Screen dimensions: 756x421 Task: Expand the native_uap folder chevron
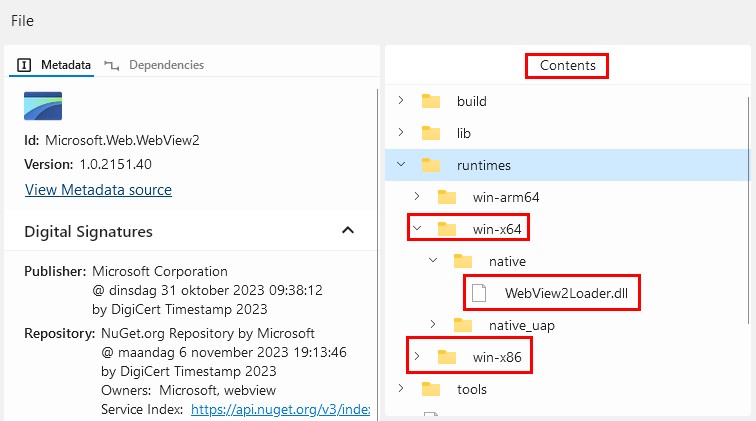tap(433, 324)
